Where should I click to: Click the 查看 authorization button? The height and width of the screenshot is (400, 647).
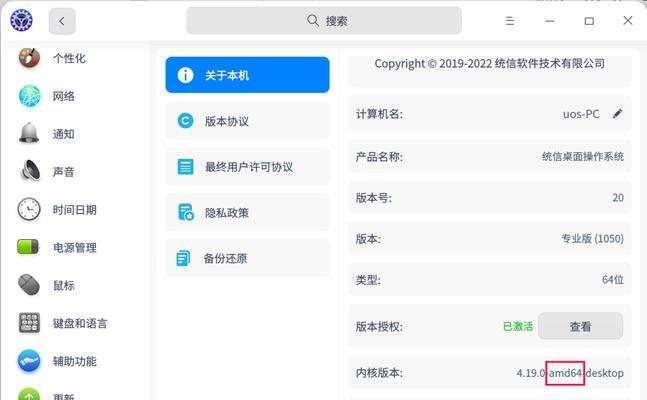tap(580, 326)
